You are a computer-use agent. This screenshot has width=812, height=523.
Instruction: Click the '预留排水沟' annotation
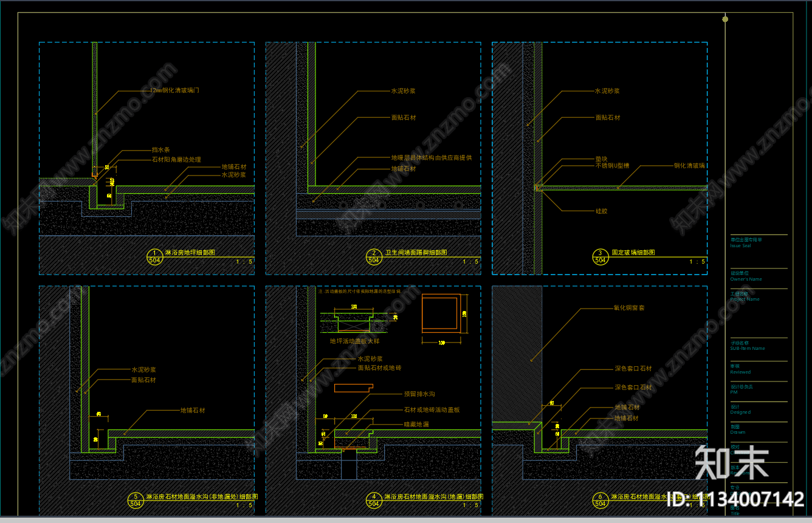[x=419, y=395]
